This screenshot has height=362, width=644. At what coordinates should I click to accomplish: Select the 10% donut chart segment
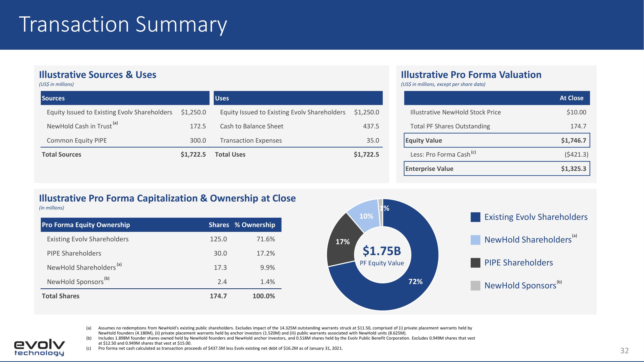coord(366,216)
